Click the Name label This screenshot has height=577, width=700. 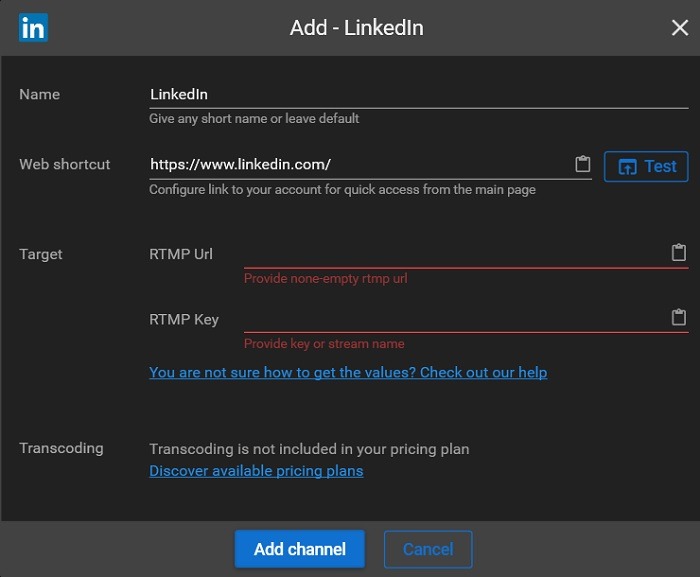click(x=39, y=94)
